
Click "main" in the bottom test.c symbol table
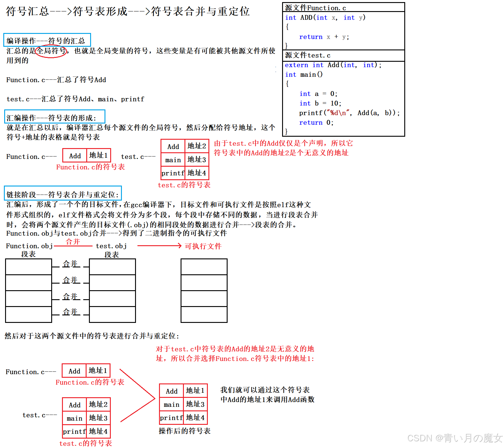75,418
